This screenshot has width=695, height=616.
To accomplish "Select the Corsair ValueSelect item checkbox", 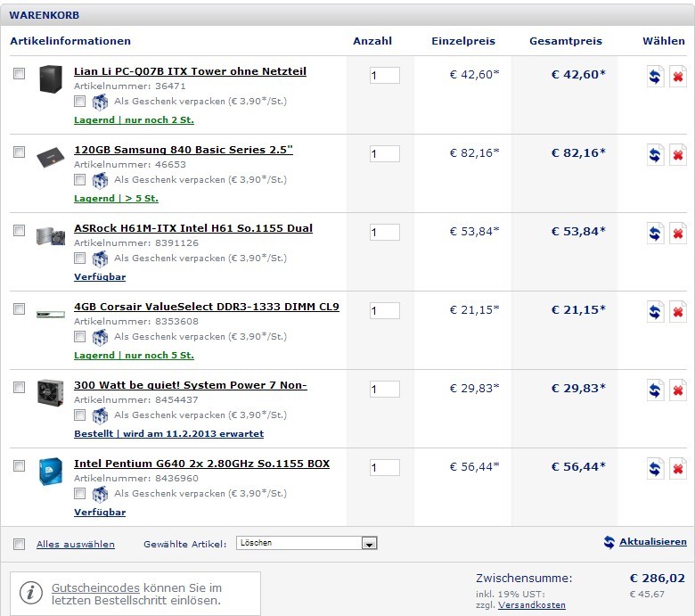I will pos(19,308).
